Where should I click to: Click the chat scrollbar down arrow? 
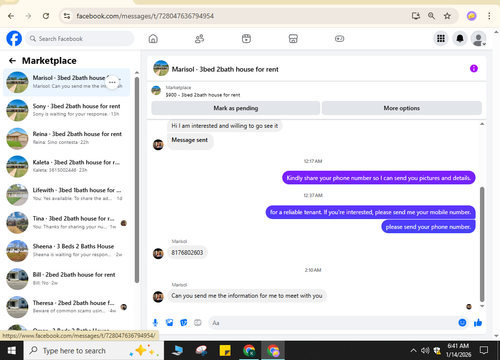point(482,306)
